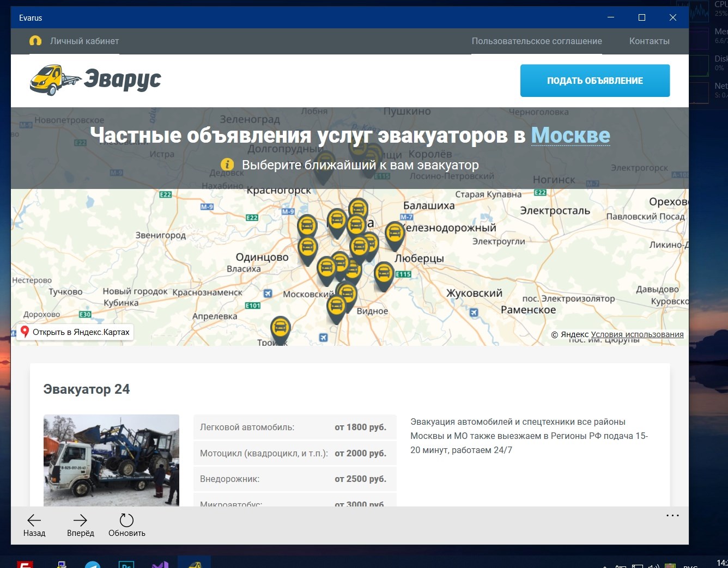Go back with the Назад arrow
The height and width of the screenshot is (568, 728).
pos(34,525)
